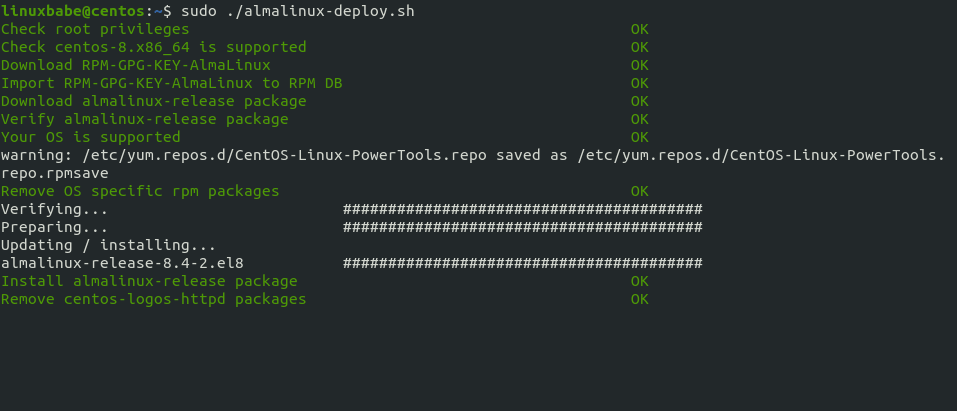957x411 pixels.
Task: Click the hash progress bar beside "Preparing..."
Action: click(x=522, y=227)
